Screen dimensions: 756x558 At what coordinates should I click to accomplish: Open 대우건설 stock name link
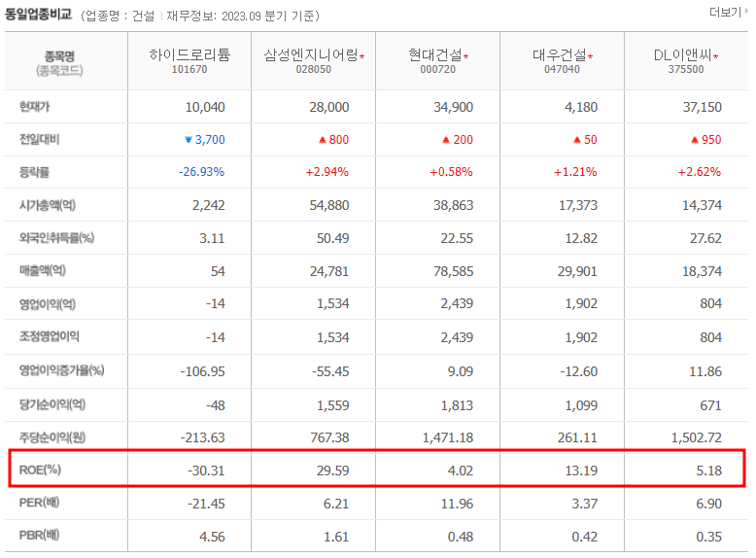[560, 55]
